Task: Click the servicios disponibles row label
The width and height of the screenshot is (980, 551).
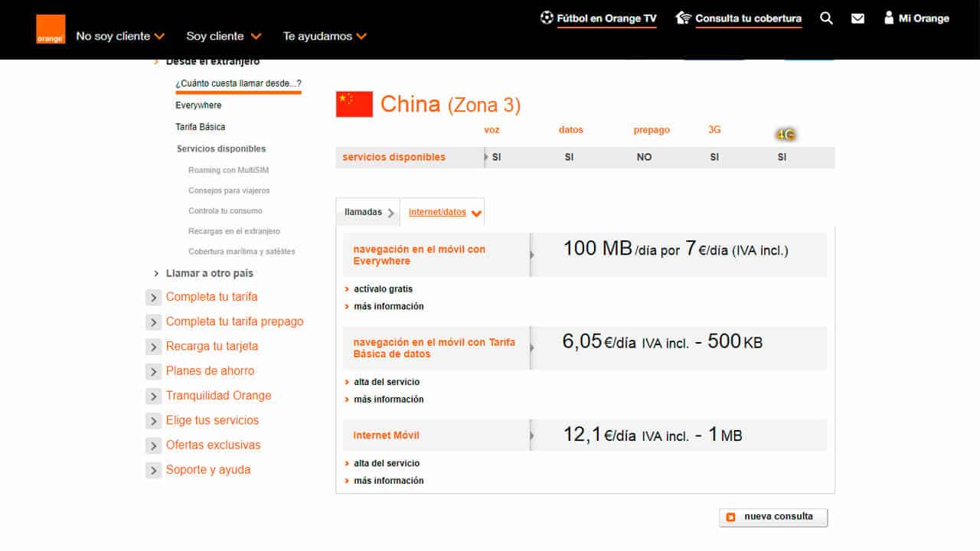Action: 394,157
